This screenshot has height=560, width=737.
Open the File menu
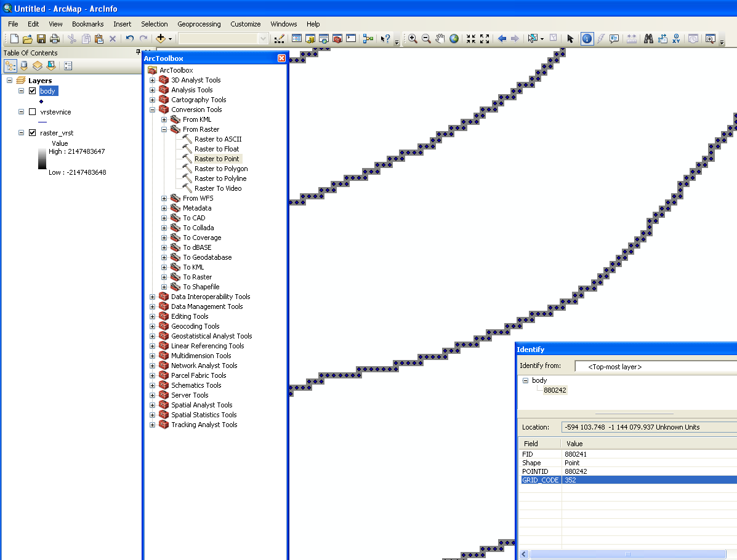[13, 24]
